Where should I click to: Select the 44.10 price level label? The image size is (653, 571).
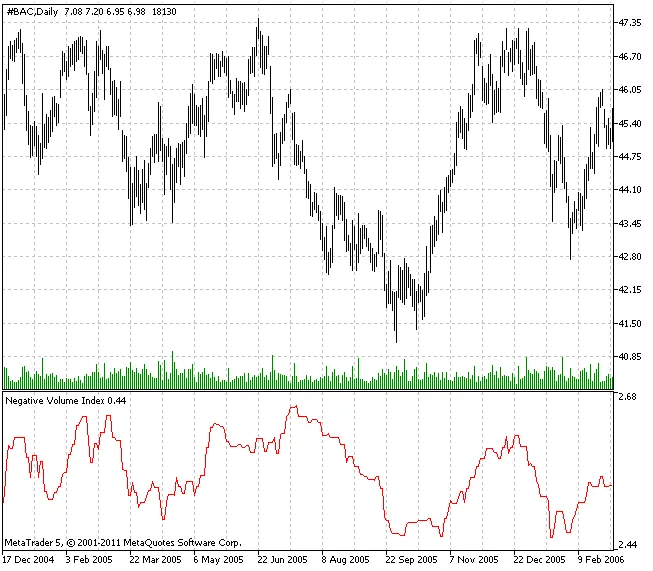630,190
